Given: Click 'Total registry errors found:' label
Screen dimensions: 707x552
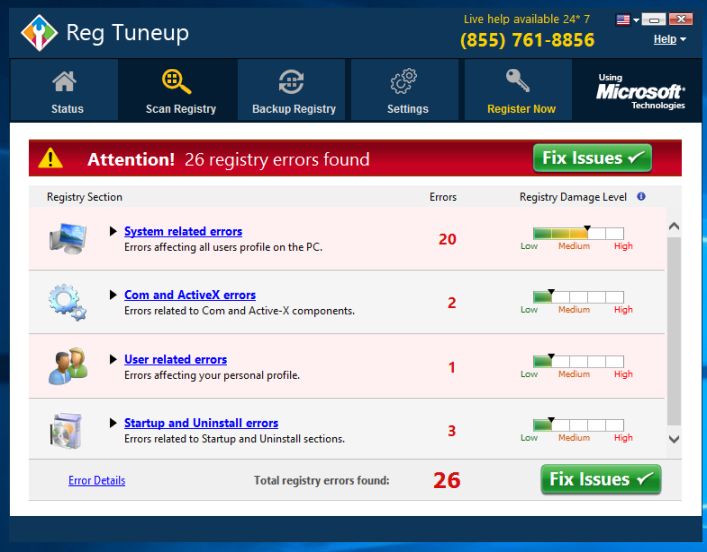Looking at the screenshot, I should click(321, 480).
